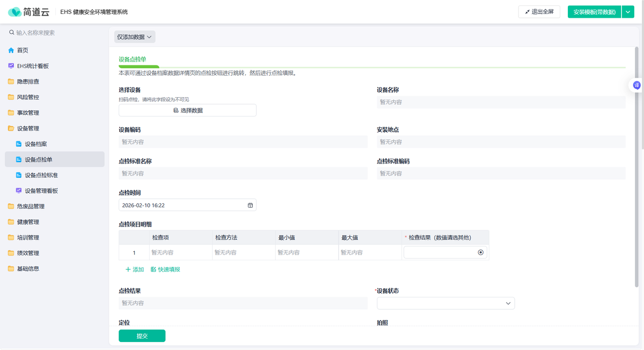This screenshot has height=350, width=644.
Task: Click the 点检时间 date input
Action: point(187,205)
